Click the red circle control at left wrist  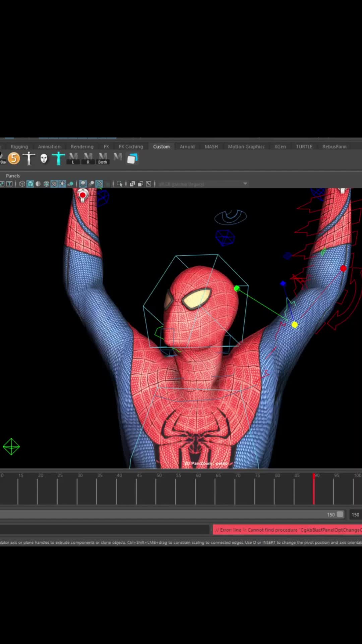82,195
